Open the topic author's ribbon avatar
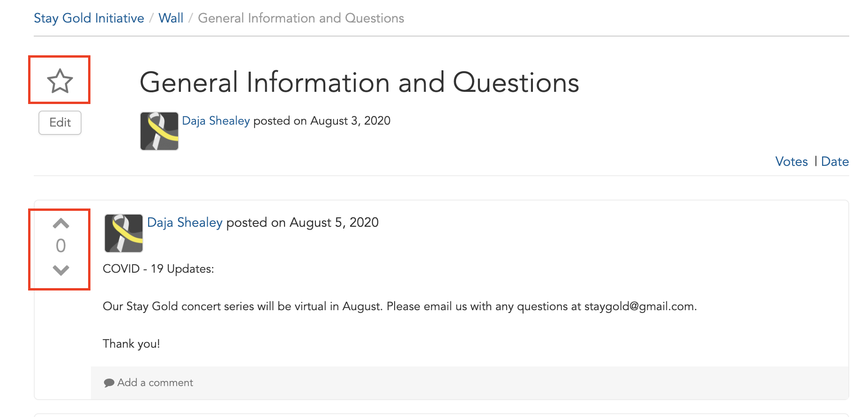The image size is (868, 417). tap(159, 131)
